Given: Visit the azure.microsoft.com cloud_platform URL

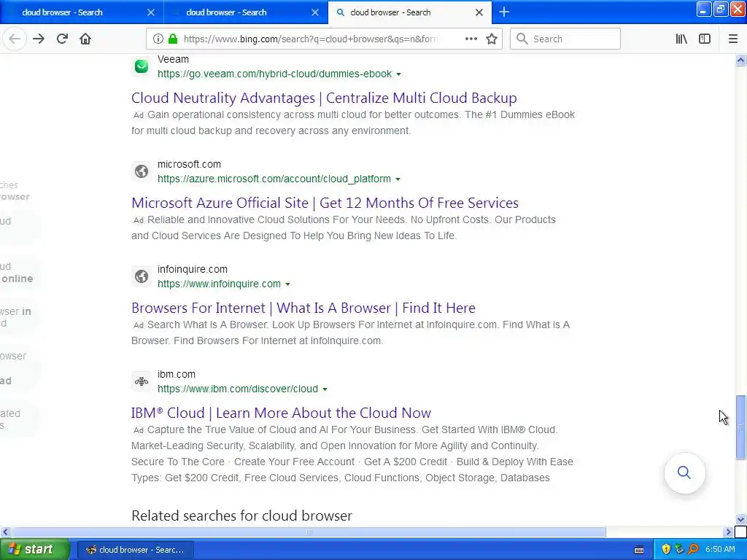Looking at the screenshot, I should tap(274, 179).
